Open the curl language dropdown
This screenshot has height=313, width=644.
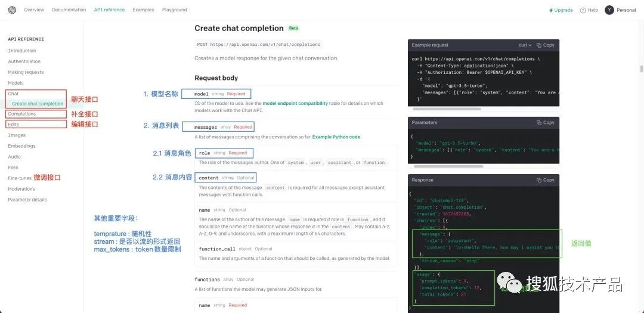pyautogui.click(x=525, y=45)
